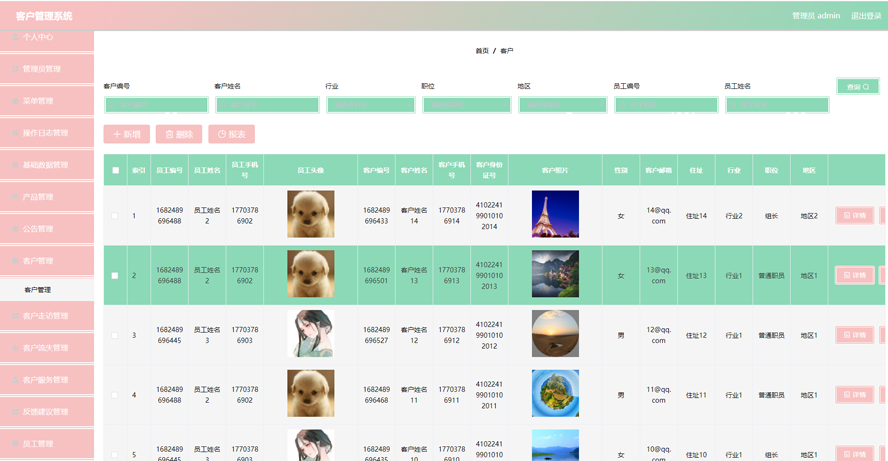Click the 客户邮箱 column header
The height and width of the screenshot is (461, 888).
coord(658,170)
